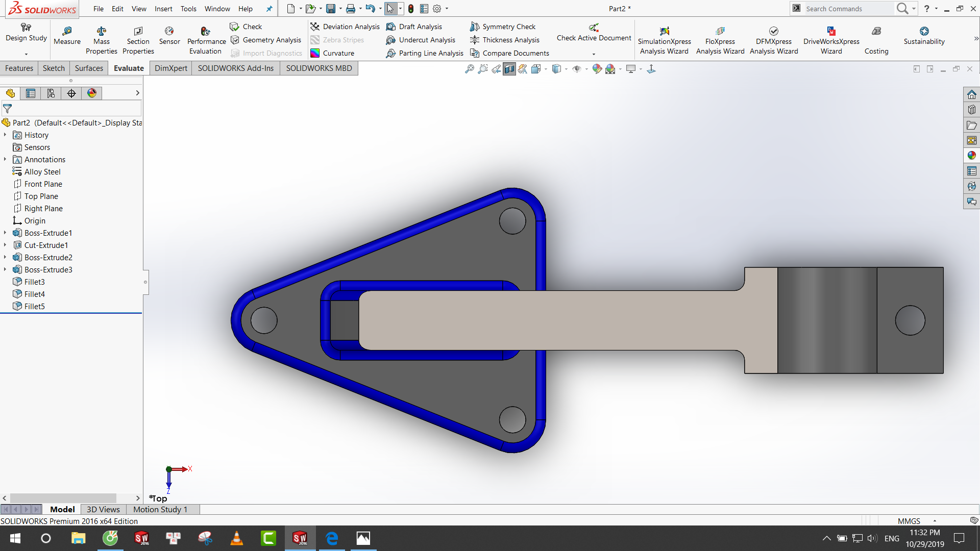Click the Search Commands field
The width and height of the screenshot is (980, 551).
[x=849, y=9]
